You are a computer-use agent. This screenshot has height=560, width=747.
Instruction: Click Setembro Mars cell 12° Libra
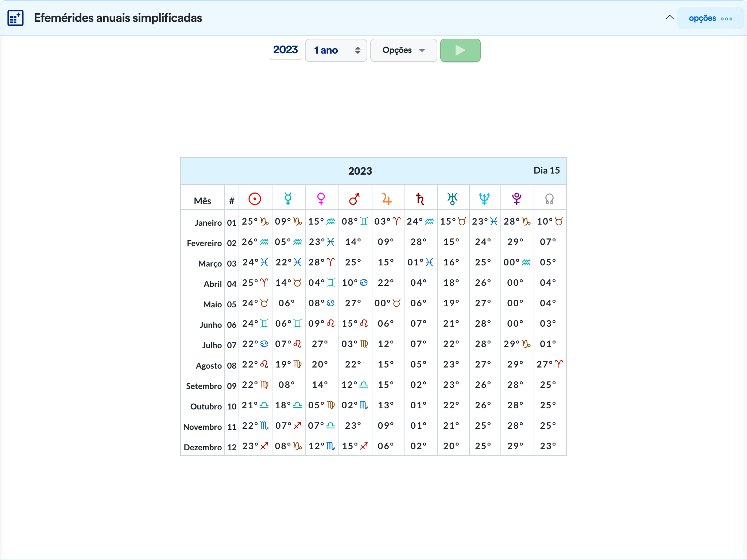[355, 385]
